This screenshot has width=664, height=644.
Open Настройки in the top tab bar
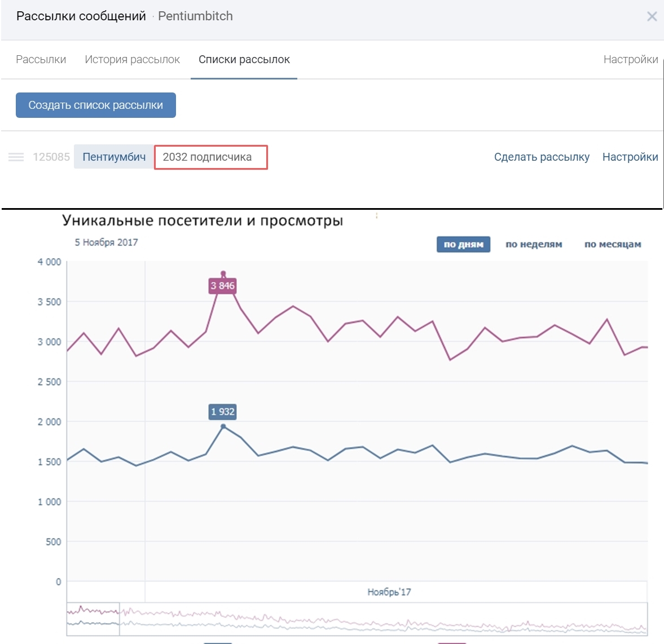pos(630,60)
